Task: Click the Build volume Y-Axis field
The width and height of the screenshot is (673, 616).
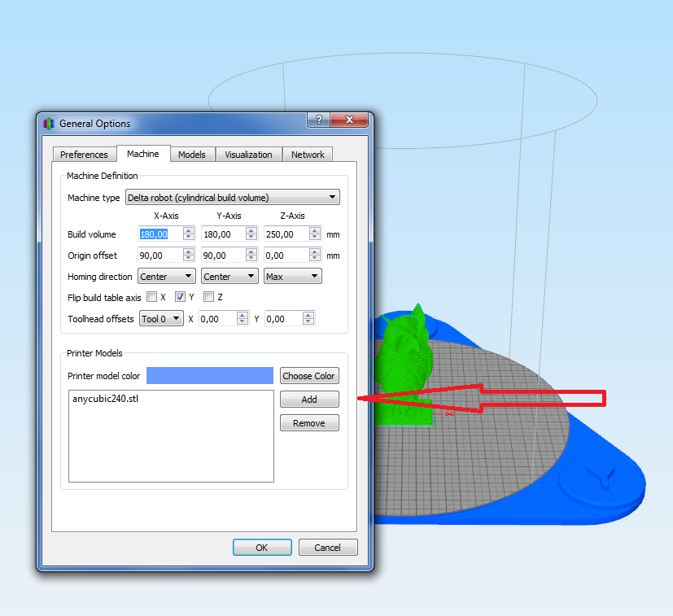Action: pyautogui.click(x=224, y=234)
